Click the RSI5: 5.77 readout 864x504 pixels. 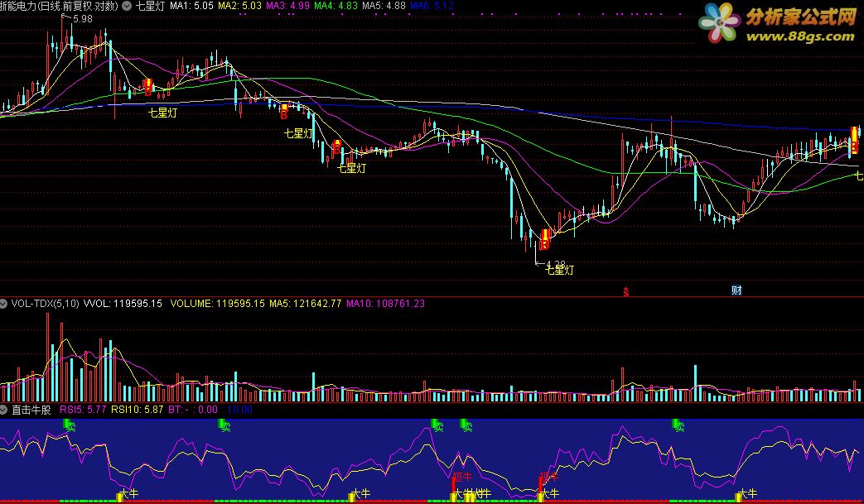83,410
